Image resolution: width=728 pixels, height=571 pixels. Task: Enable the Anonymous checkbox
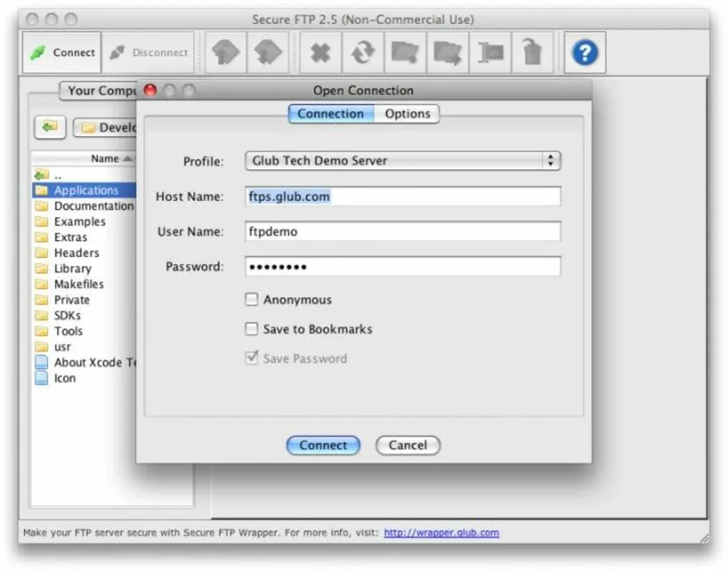(x=251, y=300)
